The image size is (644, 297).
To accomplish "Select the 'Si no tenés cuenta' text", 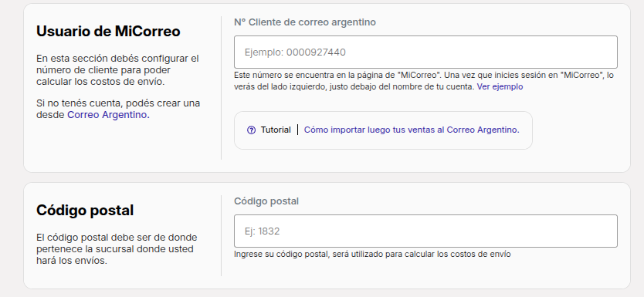I will tap(118, 109).
